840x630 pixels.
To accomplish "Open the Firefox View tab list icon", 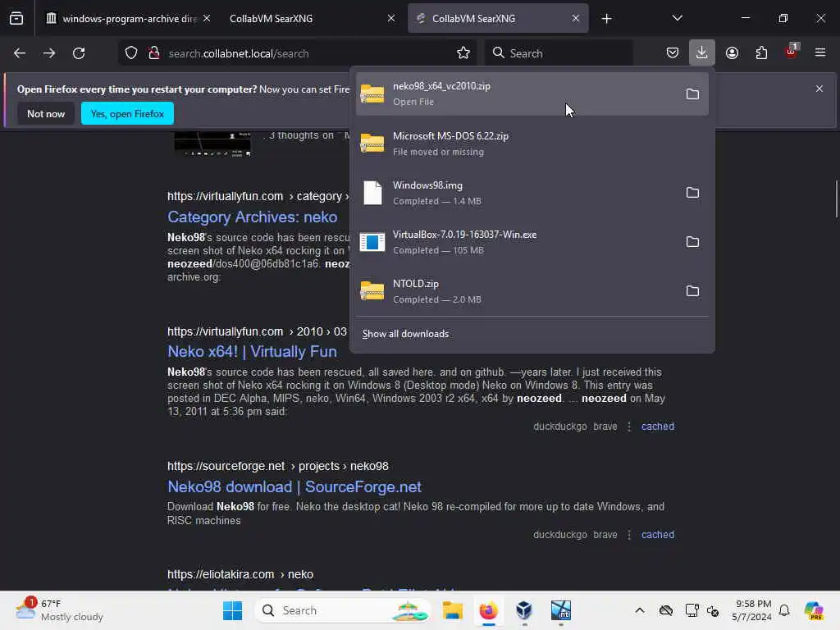I will 16,19.
